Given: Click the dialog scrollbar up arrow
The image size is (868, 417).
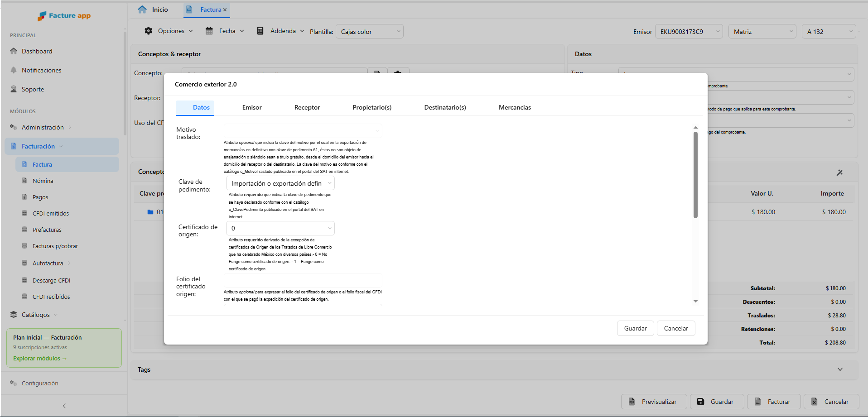Looking at the screenshot, I should coord(695,128).
